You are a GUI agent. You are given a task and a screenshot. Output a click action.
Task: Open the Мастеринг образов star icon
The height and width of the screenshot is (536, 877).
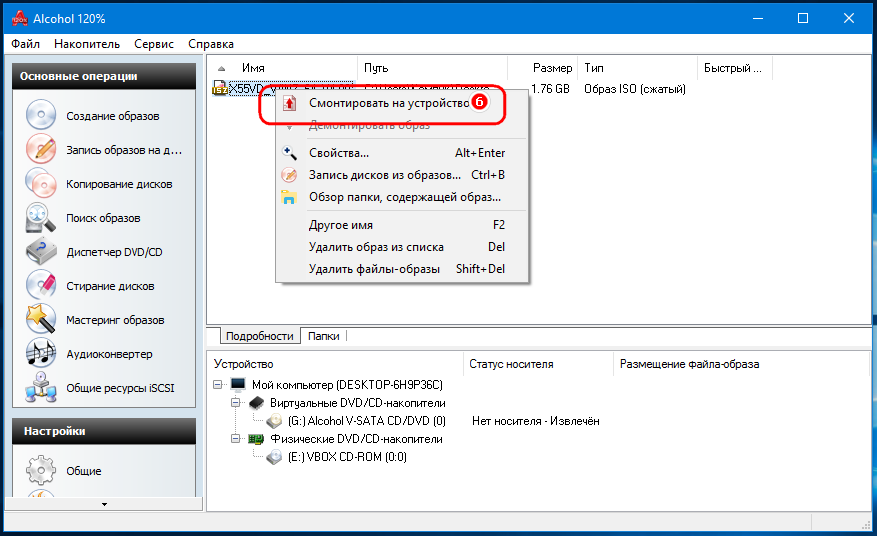pos(41,319)
